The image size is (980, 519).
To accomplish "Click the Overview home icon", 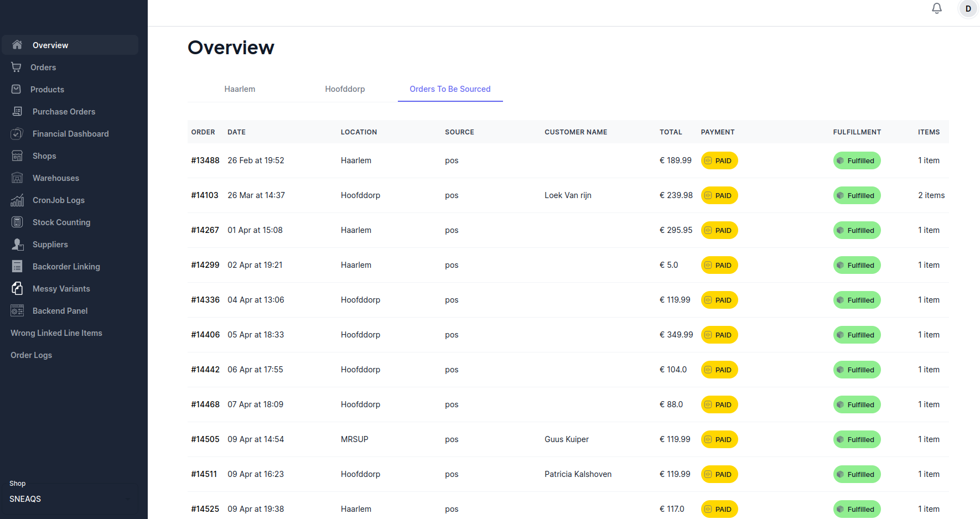I will point(17,45).
